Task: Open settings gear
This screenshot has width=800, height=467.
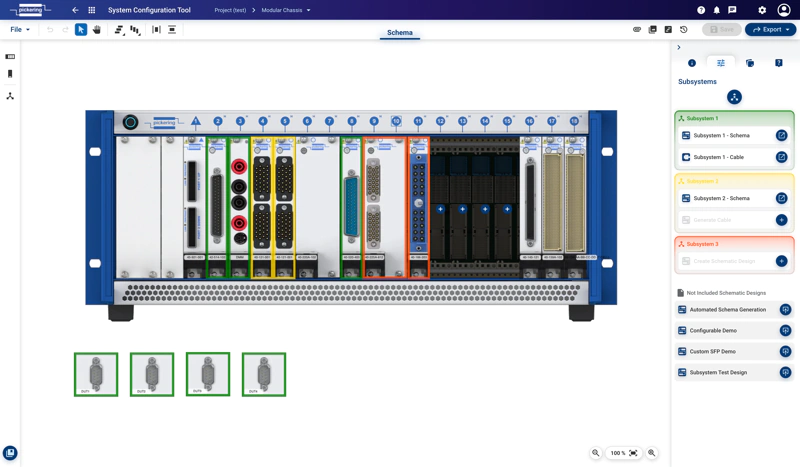Action: 762,10
